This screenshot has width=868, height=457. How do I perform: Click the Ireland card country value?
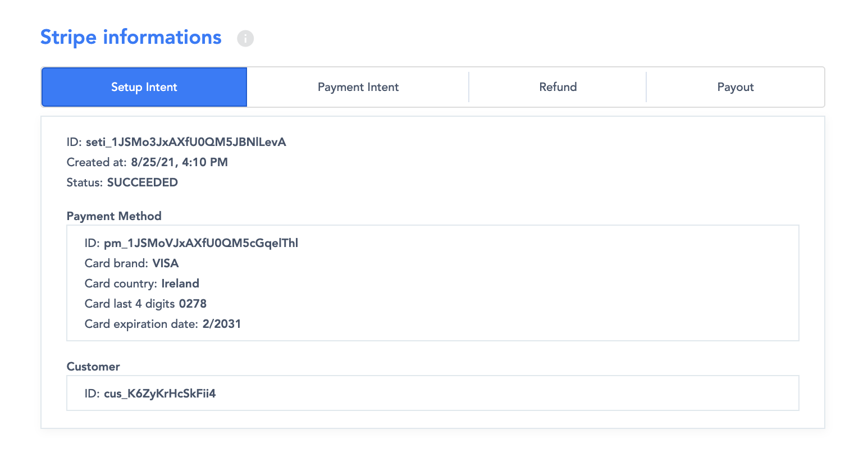(x=180, y=284)
